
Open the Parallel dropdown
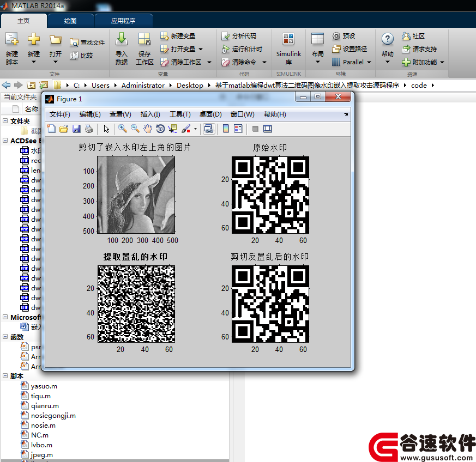coord(369,62)
